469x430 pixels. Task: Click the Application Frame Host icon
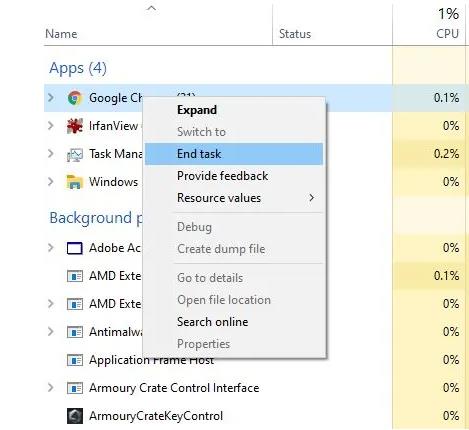(x=75, y=360)
